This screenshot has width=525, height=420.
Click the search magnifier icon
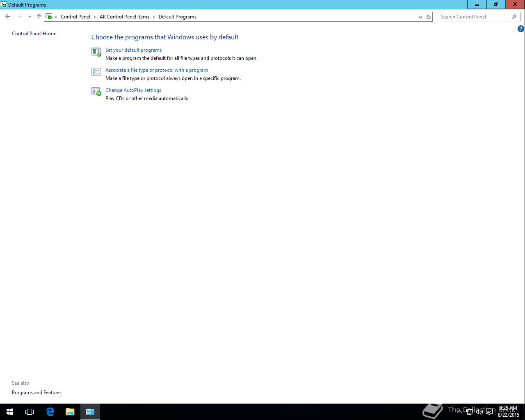tap(514, 17)
